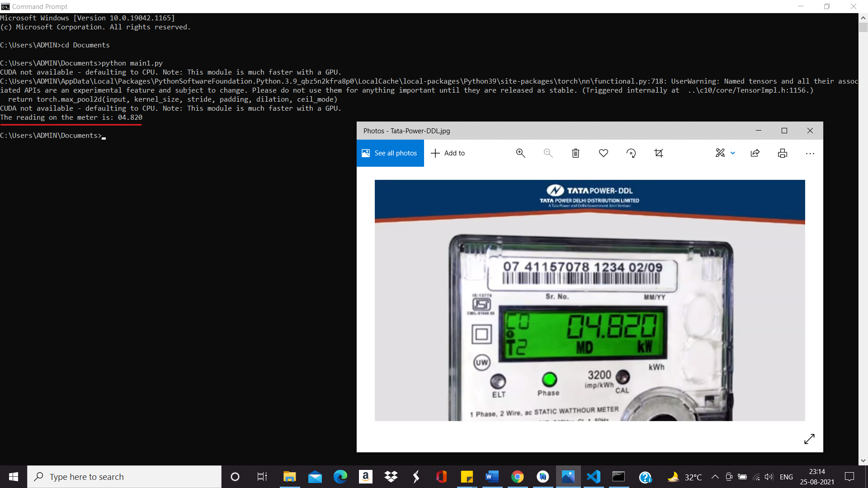Zoom out of the meter photo

point(548,153)
